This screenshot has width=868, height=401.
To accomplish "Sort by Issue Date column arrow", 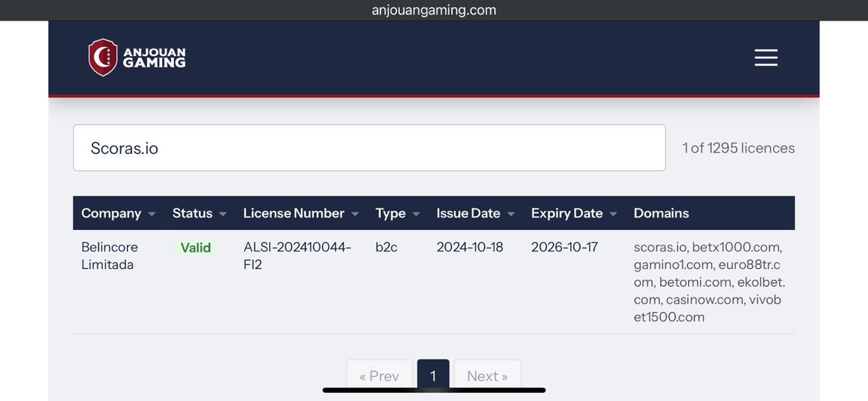I will tap(511, 214).
